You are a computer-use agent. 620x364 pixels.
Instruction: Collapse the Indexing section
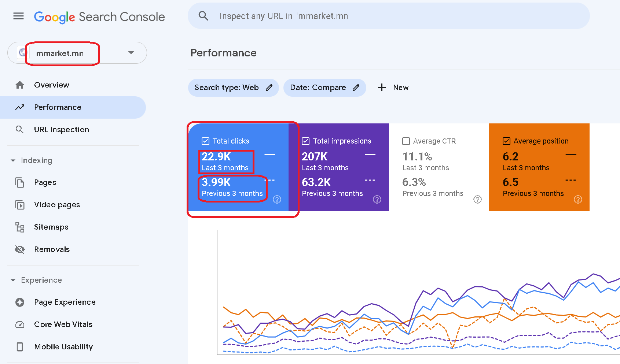click(13, 160)
